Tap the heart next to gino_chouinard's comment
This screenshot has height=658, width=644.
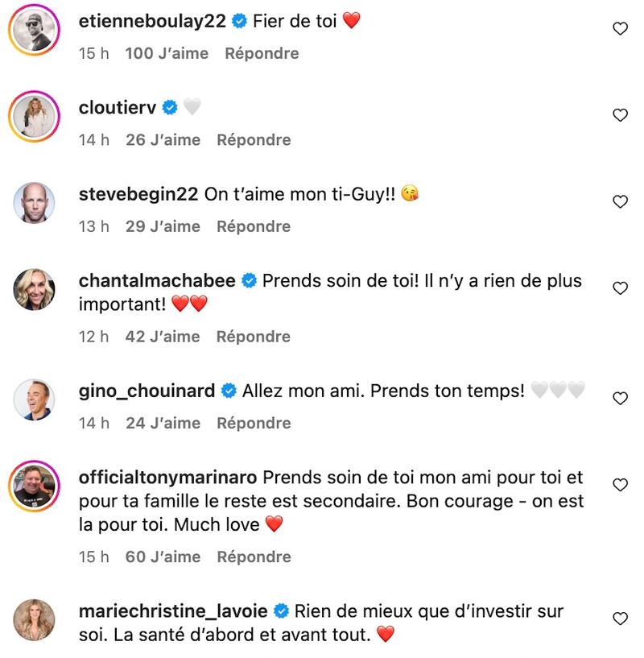click(x=620, y=398)
